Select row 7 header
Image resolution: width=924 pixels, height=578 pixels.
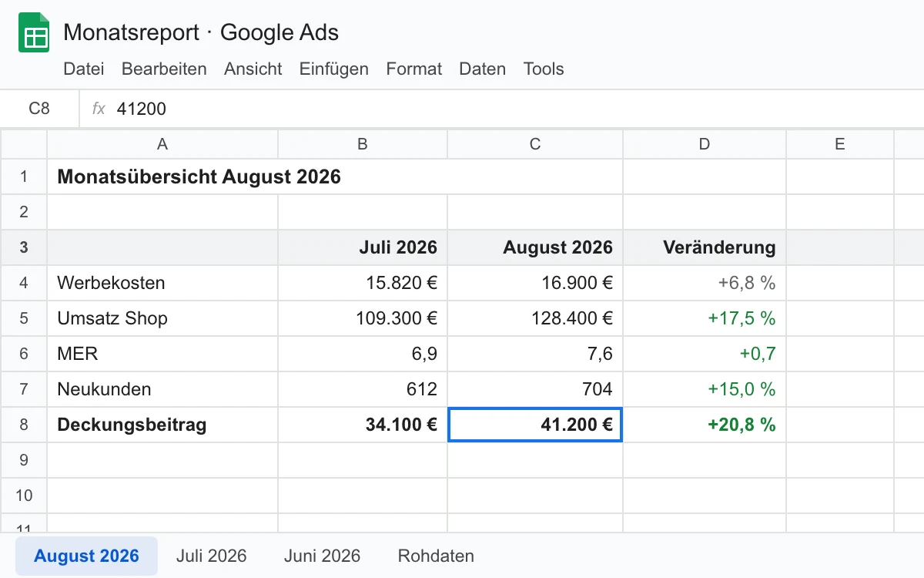tap(24, 389)
